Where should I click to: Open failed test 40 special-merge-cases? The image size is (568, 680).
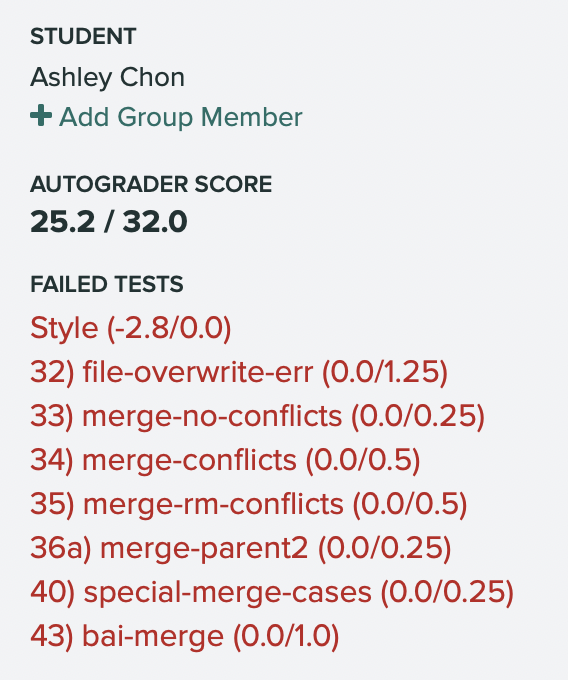coord(272,592)
